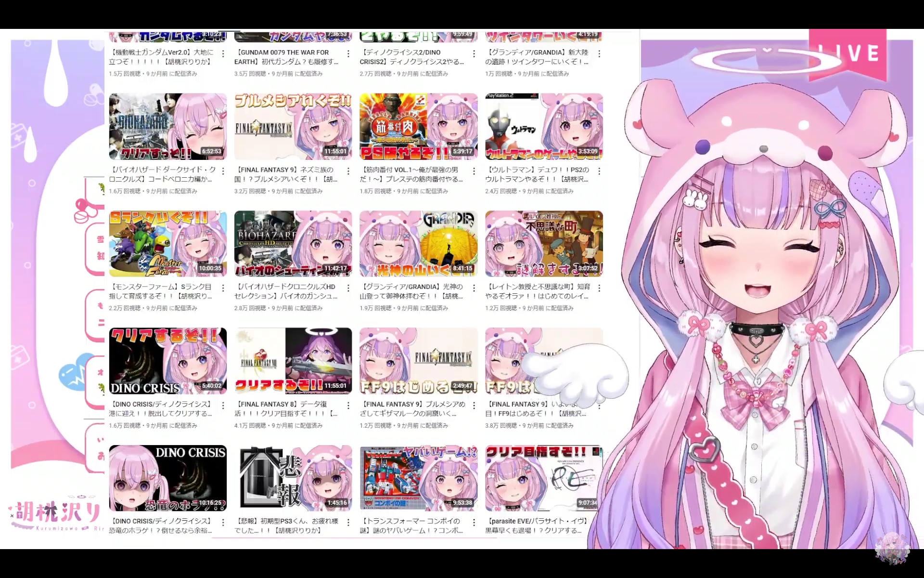Play the FINAL FANTASY IX Burmecia thumbnail

[x=293, y=126]
